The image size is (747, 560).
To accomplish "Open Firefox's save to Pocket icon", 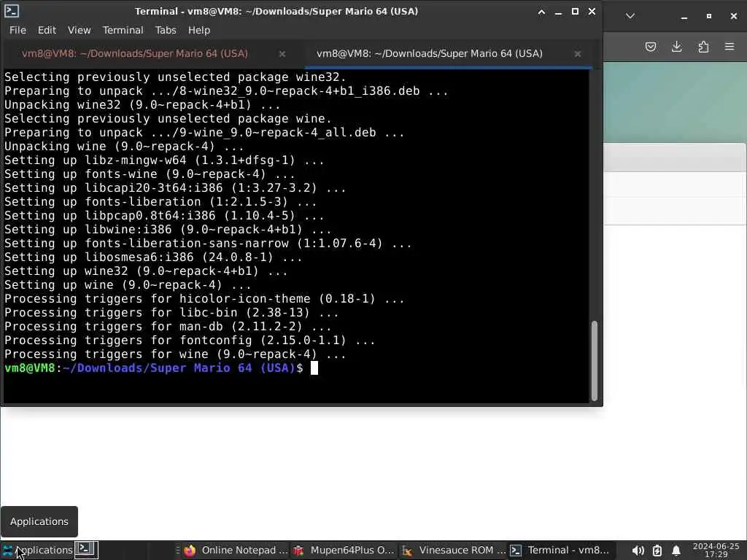I will coord(650,47).
